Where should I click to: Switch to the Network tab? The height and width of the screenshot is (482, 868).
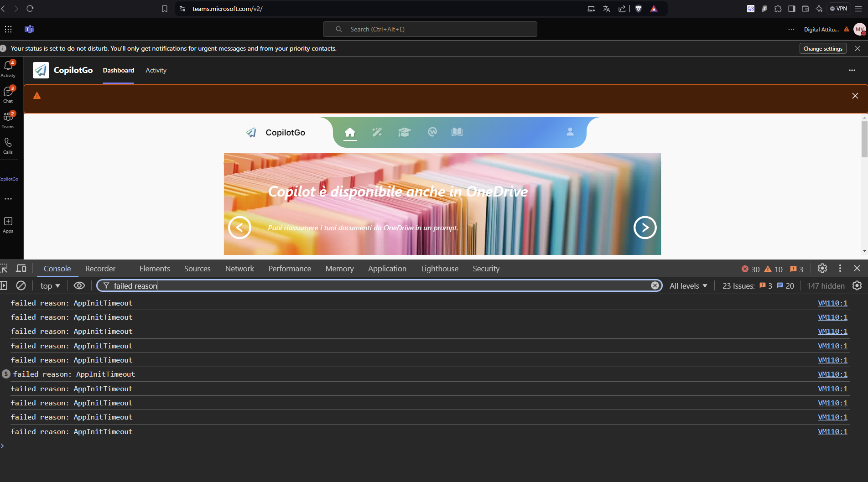point(239,269)
